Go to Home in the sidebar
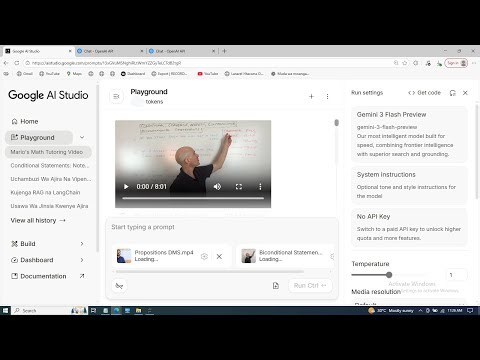Viewport: 480px width, 360px height. click(x=25, y=121)
